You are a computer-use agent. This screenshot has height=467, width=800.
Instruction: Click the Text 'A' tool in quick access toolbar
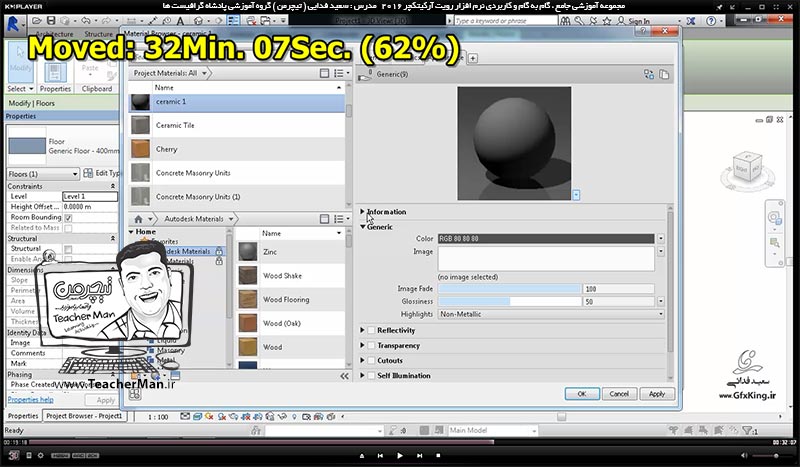181,21
